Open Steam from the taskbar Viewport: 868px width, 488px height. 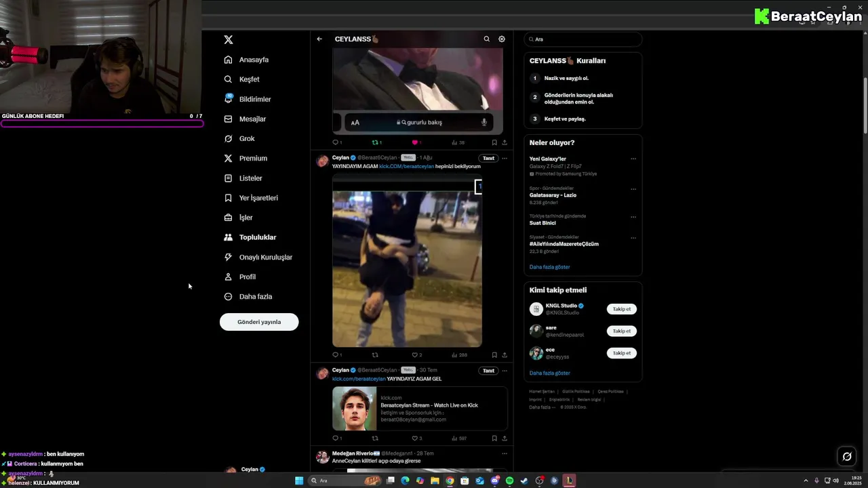click(524, 481)
